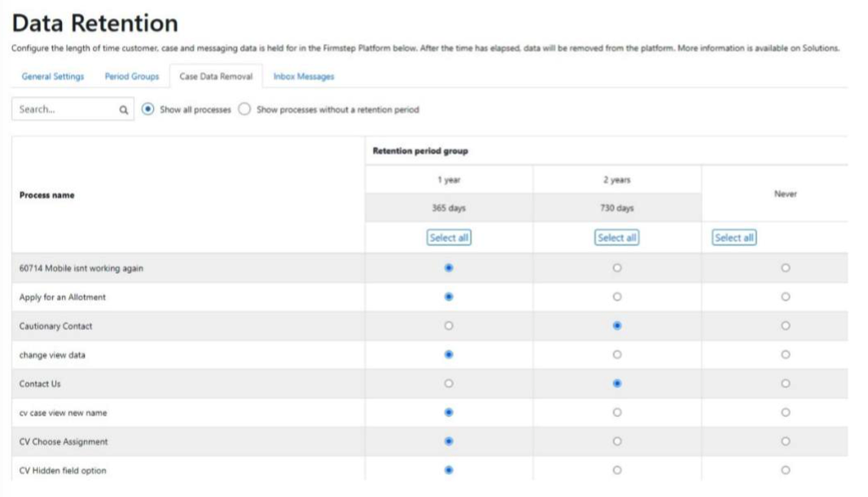Set Contact Us retention to Never
This screenshot has height=497, width=868.
pyautogui.click(x=785, y=384)
